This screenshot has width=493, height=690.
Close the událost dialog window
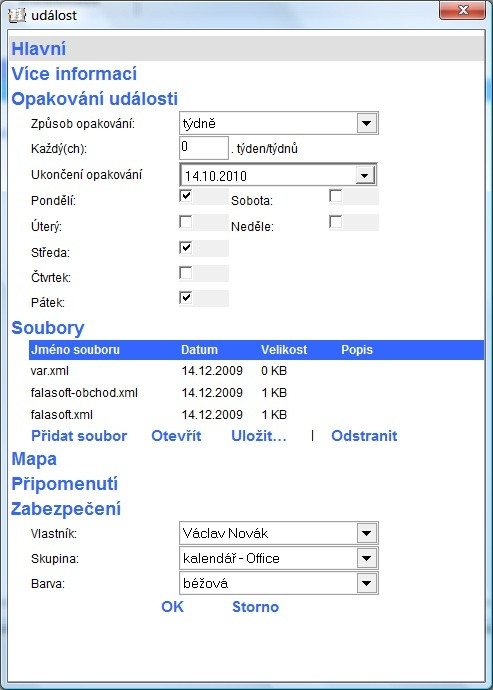462,10
